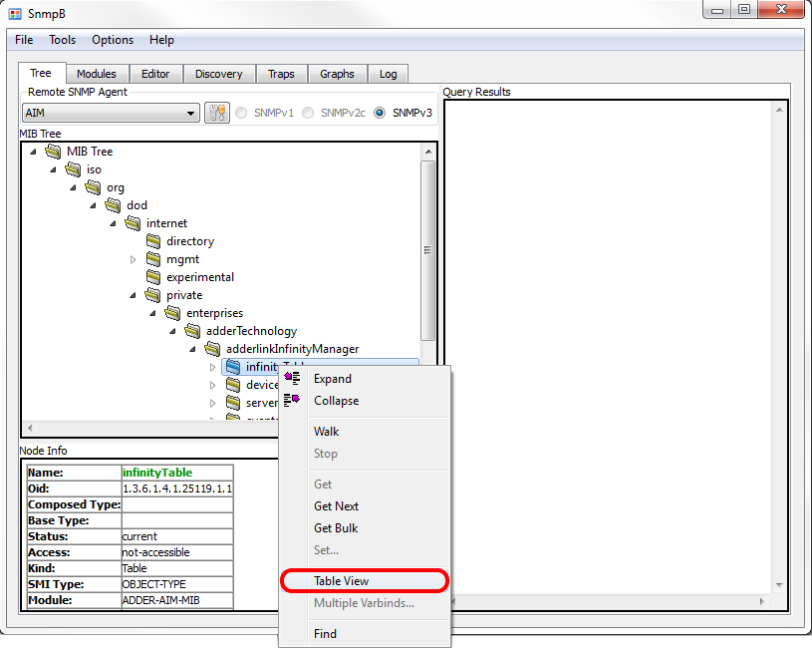Expand the mgmt tree node
The width and height of the screenshot is (812, 648).
134,259
